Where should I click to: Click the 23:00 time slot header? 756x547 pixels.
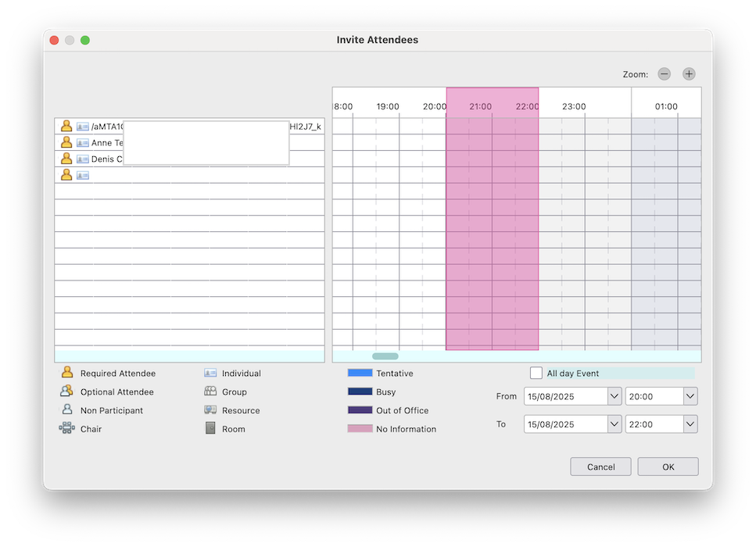[x=574, y=106]
